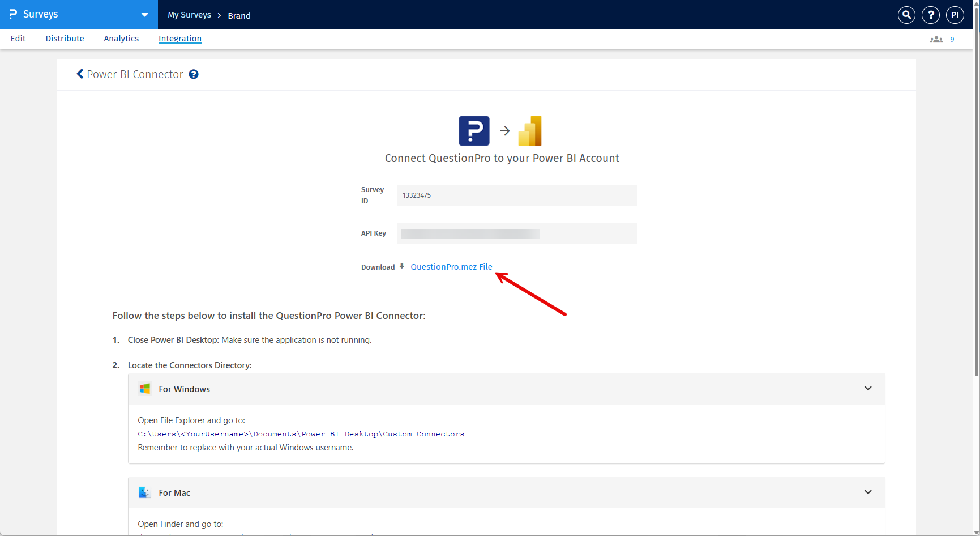Click the Windows Custom Connectors path text
The image size is (980, 536).
point(301,434)
